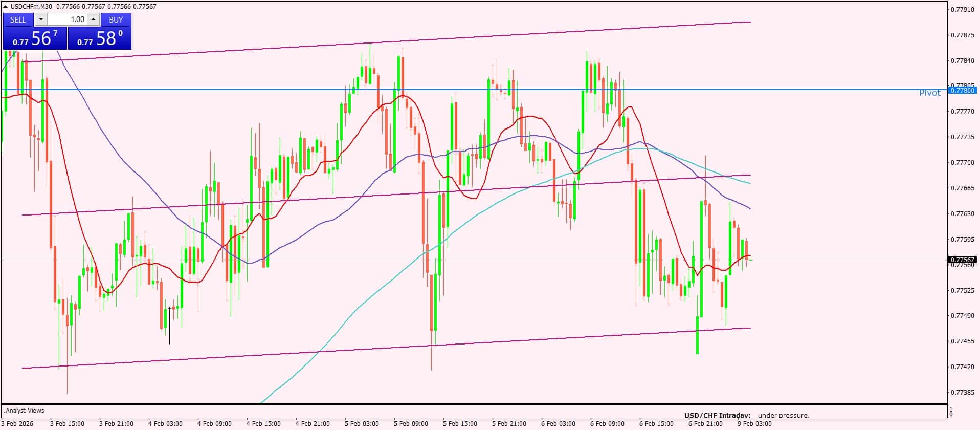The width and height of the screenshot is (980, 430).
Task: Click the 1.00 volume input field
Action: coord(67,19)
